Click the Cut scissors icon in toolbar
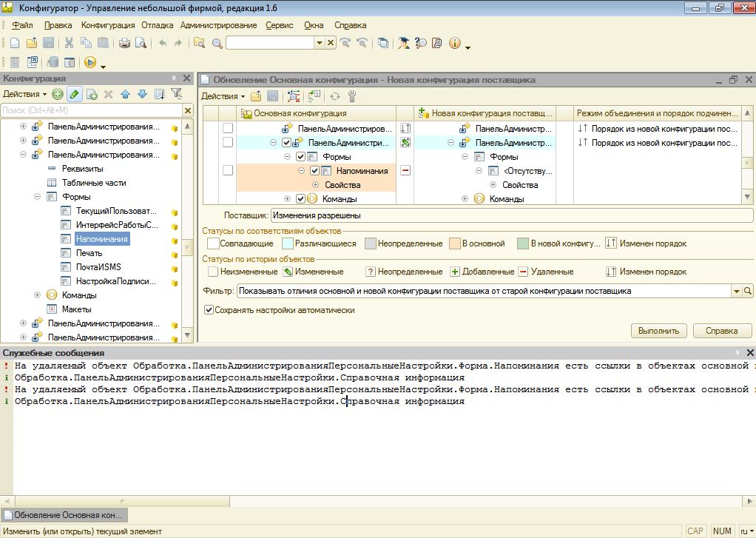 tap(69, 43)
